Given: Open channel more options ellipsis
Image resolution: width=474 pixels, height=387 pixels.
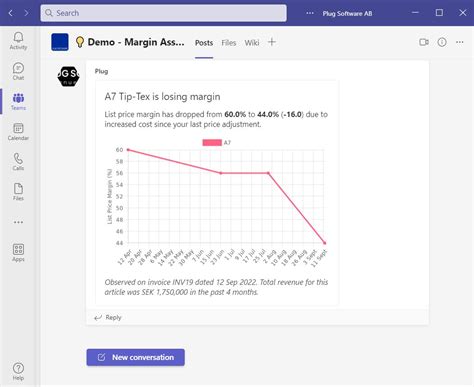Looking at the screenshot, I should pyautogui.click(x=460, y=42).
